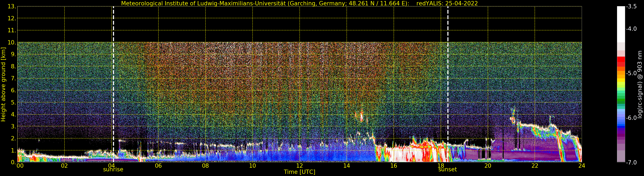Click time axis tick label 14

point(347,166)
